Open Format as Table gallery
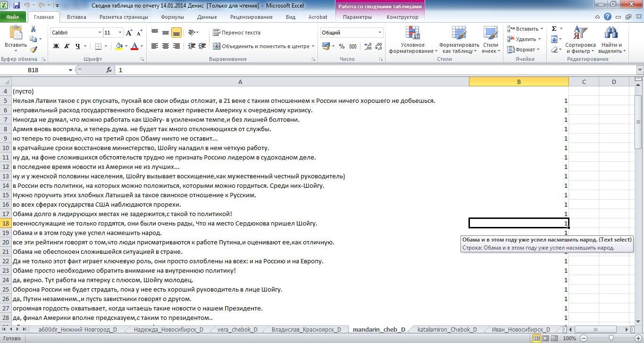Screen dimensions: 644x343 coord(458,33)
